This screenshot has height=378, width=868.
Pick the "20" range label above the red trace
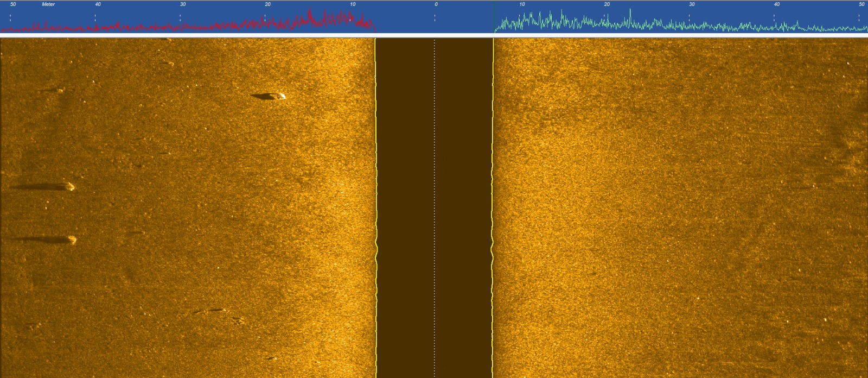pos(267,4)
